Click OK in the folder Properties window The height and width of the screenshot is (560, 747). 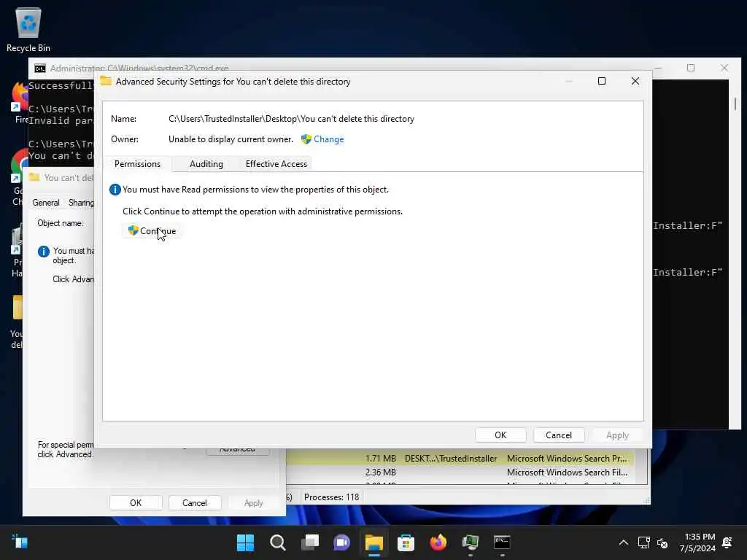(x=136, y=503)
